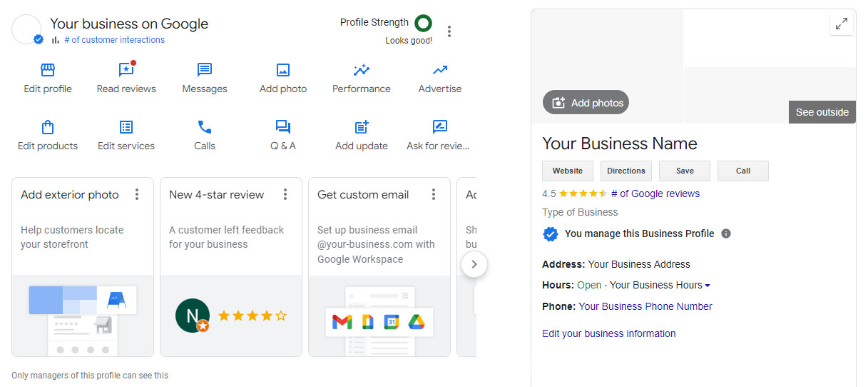Click the Gmail icon in custom email card
868x387 pixels.
point(342,322)
